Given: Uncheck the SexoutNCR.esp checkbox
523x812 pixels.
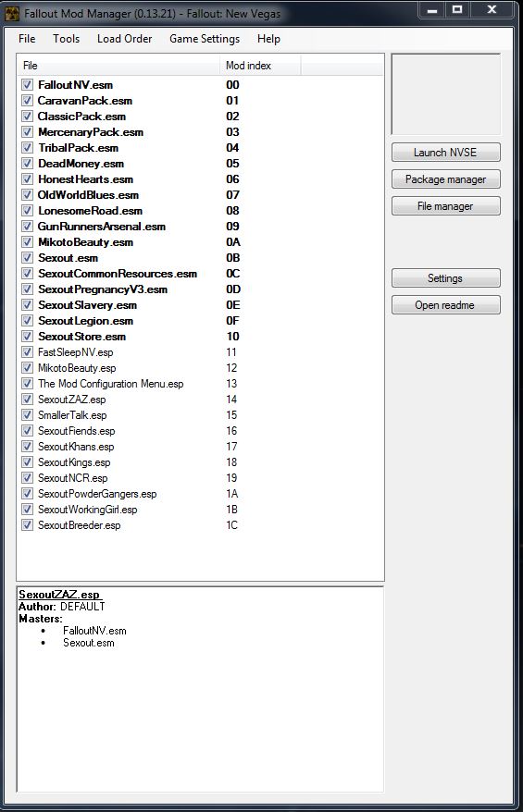Looking at the screenshot, I should coord(28,478).
